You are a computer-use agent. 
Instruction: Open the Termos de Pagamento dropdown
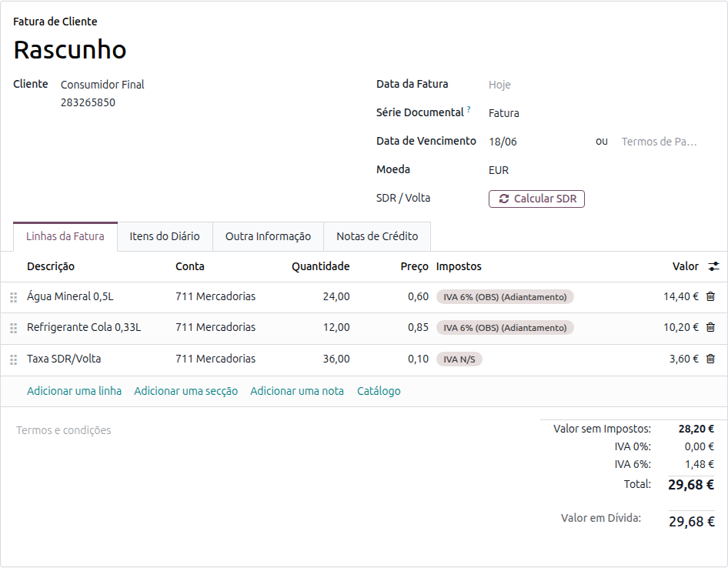[x=660, y=142]
